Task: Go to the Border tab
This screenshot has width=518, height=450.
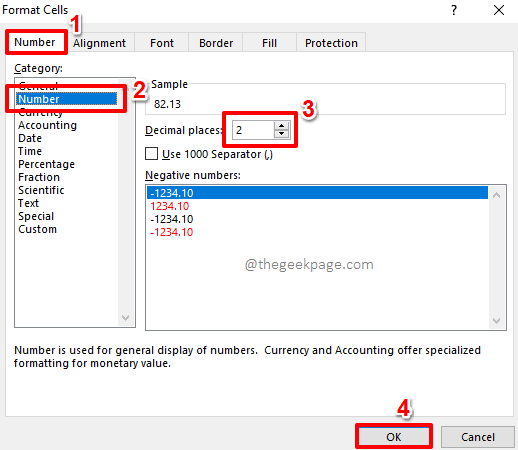Action: 216,43
